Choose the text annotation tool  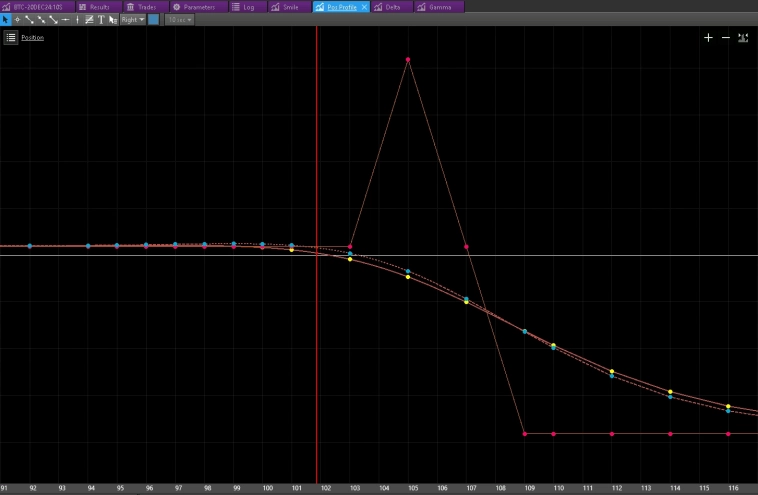(x=101, y=19)
